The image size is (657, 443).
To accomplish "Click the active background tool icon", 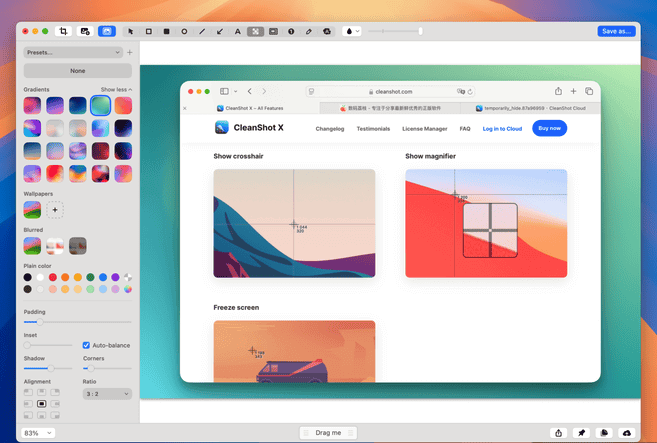I will click(x=107, y=31).
